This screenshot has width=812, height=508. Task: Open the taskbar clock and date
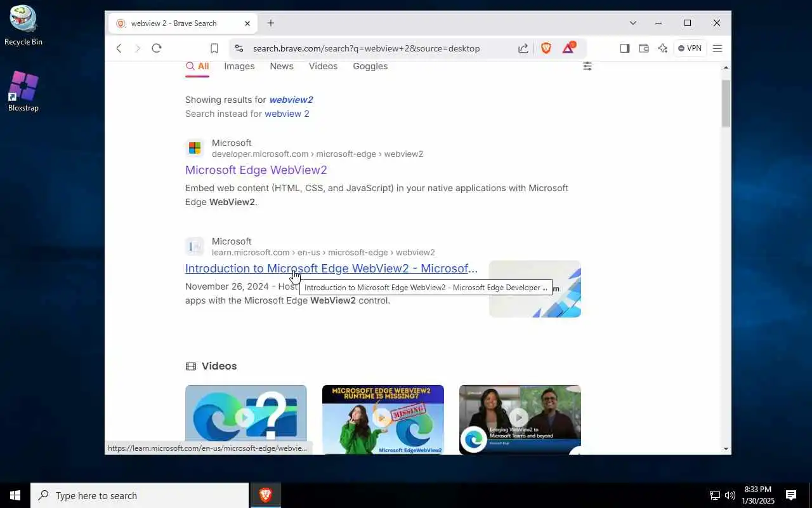tap(758, 495)
